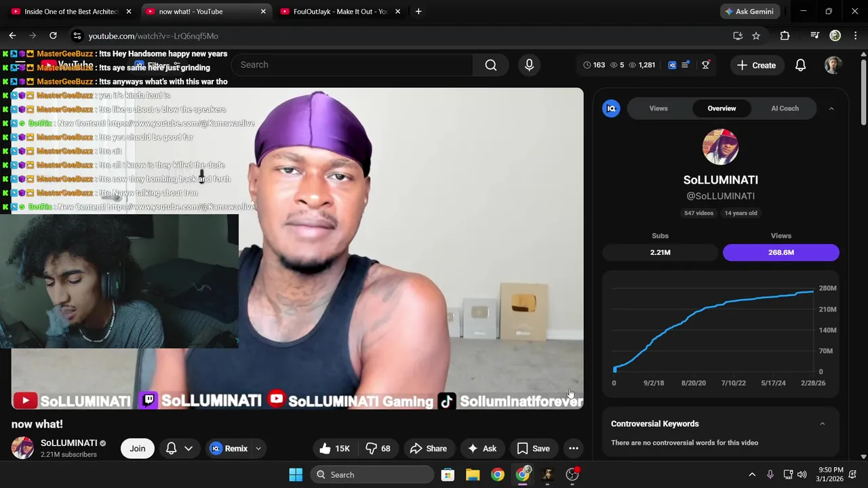The width and height of the screenshot is (868, 488).
Task: Open notification options chevron next to Join
Action: click(189, 449)
